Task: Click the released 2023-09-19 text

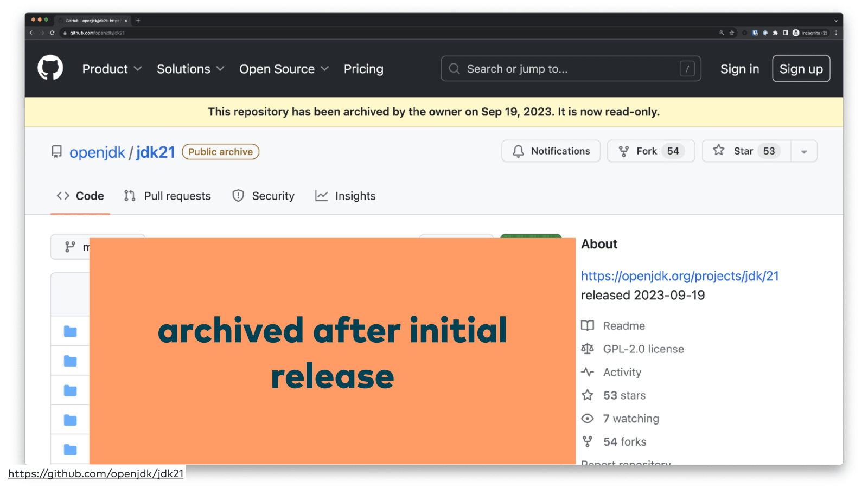Action: tap(643, 295)
